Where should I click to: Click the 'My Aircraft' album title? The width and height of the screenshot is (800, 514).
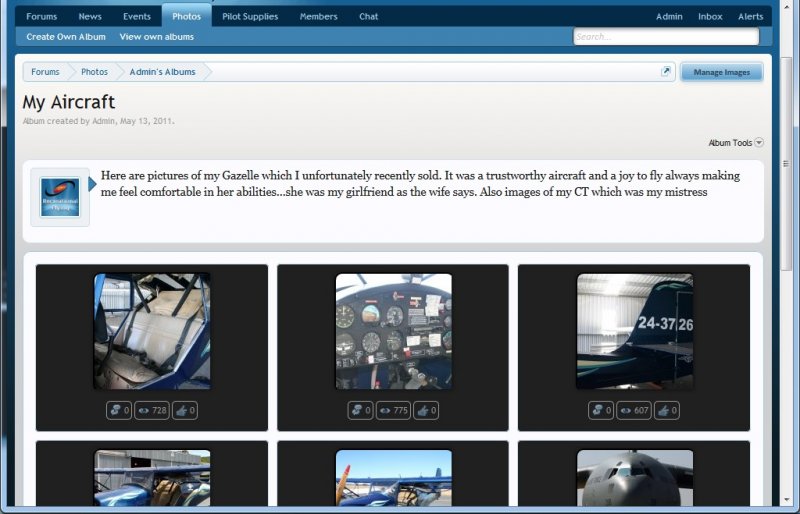click(x=69, y=102)
